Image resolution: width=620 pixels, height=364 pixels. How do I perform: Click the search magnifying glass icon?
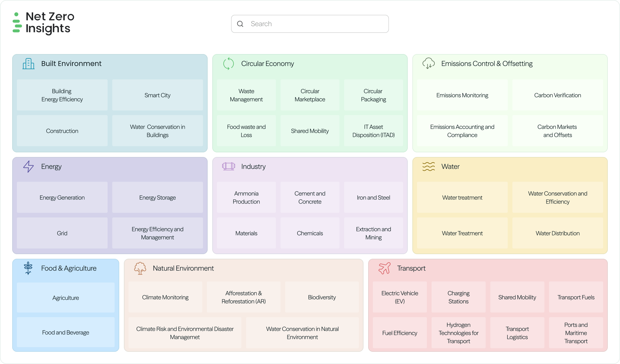(240, 24)
